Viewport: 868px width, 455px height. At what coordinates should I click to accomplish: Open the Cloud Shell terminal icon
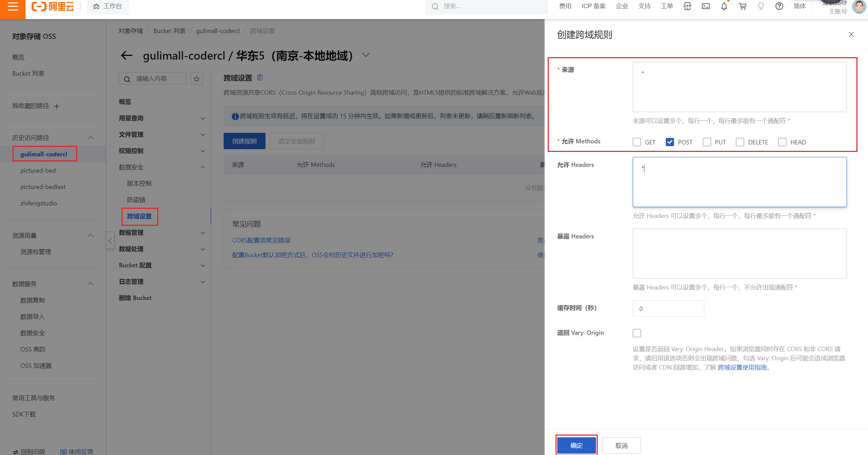coord(706,6)
